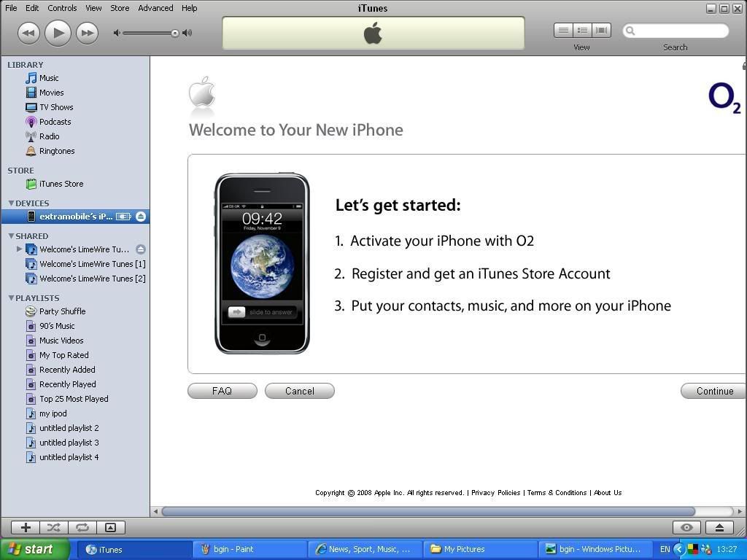The image size is (747, 560).
Task: Select Welcome's LimeWire Tunes [2]
Action: (93, 279)
